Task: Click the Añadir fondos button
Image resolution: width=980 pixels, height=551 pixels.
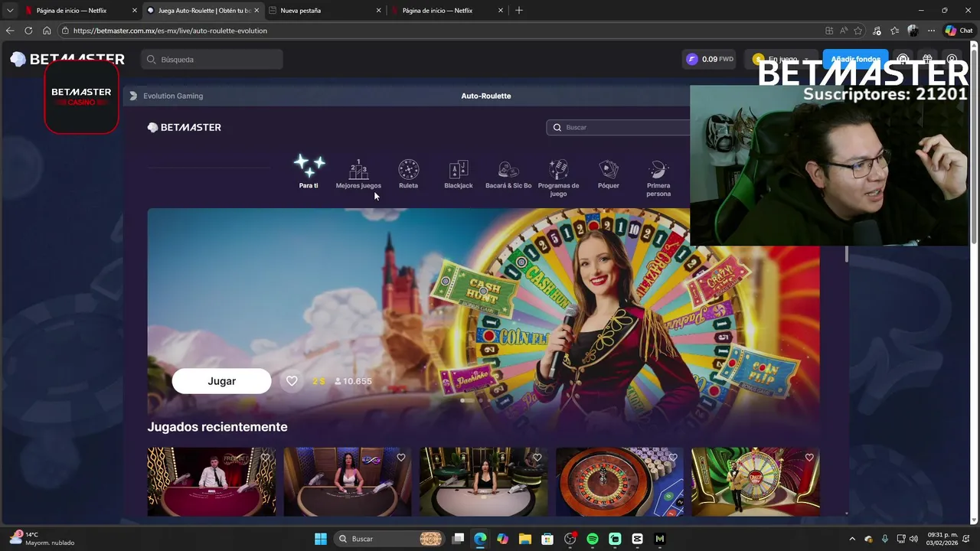Action: (x=855, y=59)
